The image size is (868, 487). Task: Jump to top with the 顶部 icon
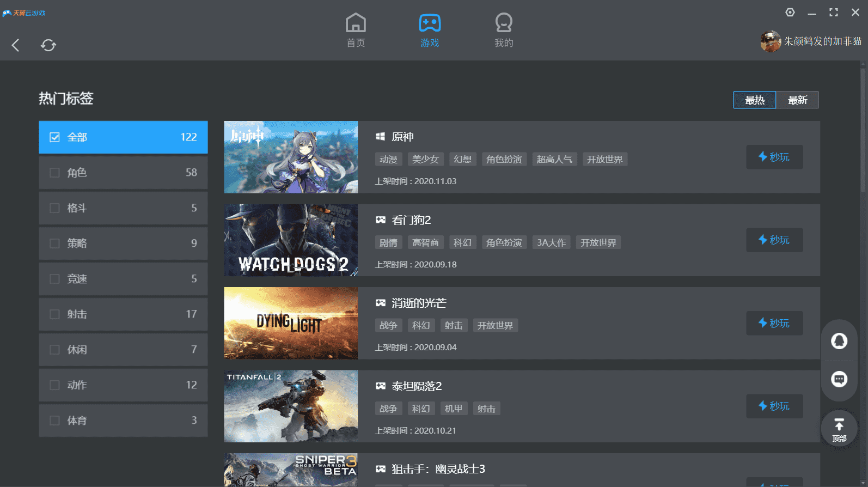pyautogui.click(x=839, y=429)
